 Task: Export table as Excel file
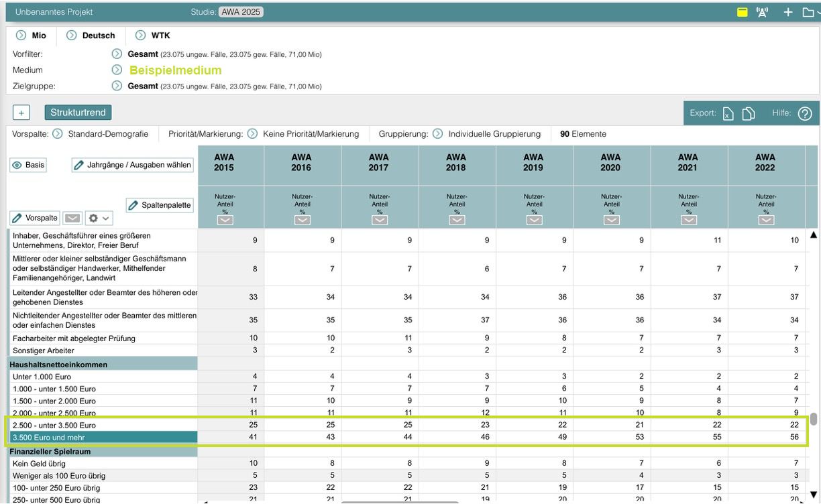pos(728,114)
